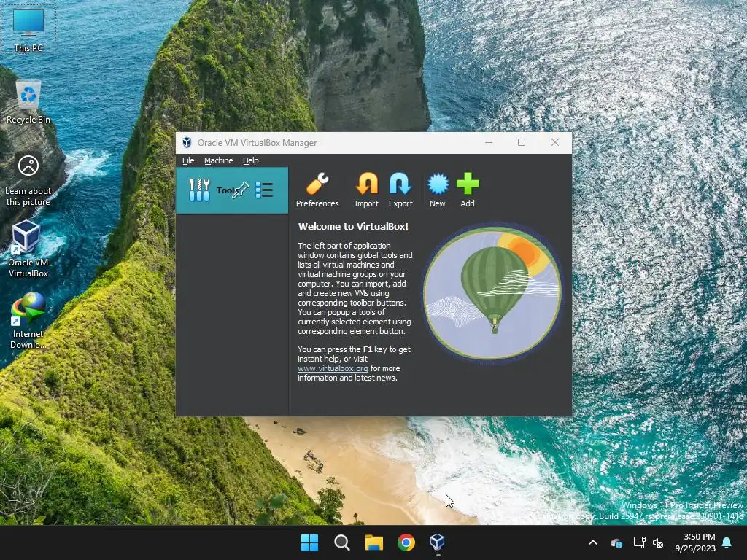
Task: Open taskbar Search
Action: pos(341,542)
